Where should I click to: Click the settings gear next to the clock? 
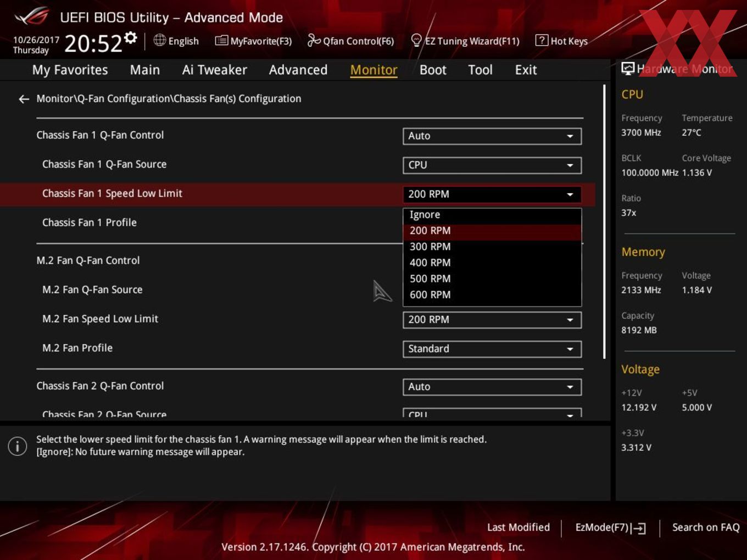click(130, 37)
